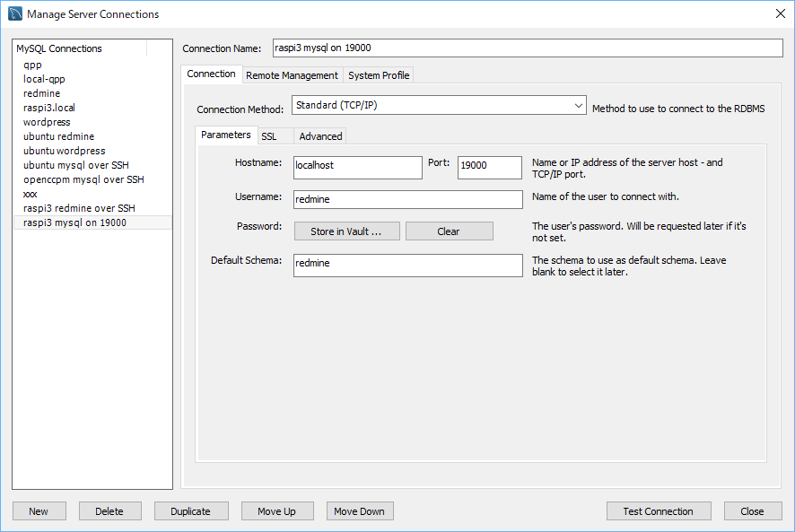Move the connection up in list
Image resolution: width=795 pixels, height=532 pixels.
tap(276, 511)
